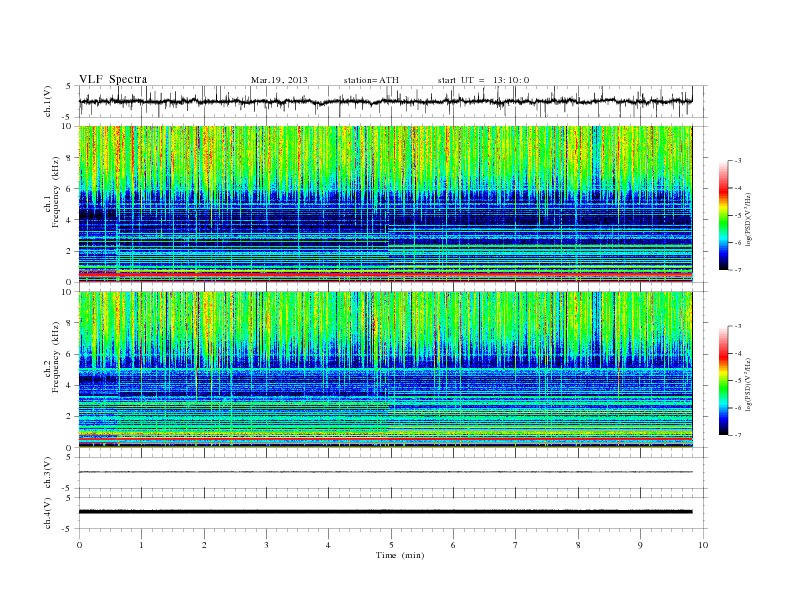
Task: Click the ch.3 flat trace panel
Action: coord(393,473)
